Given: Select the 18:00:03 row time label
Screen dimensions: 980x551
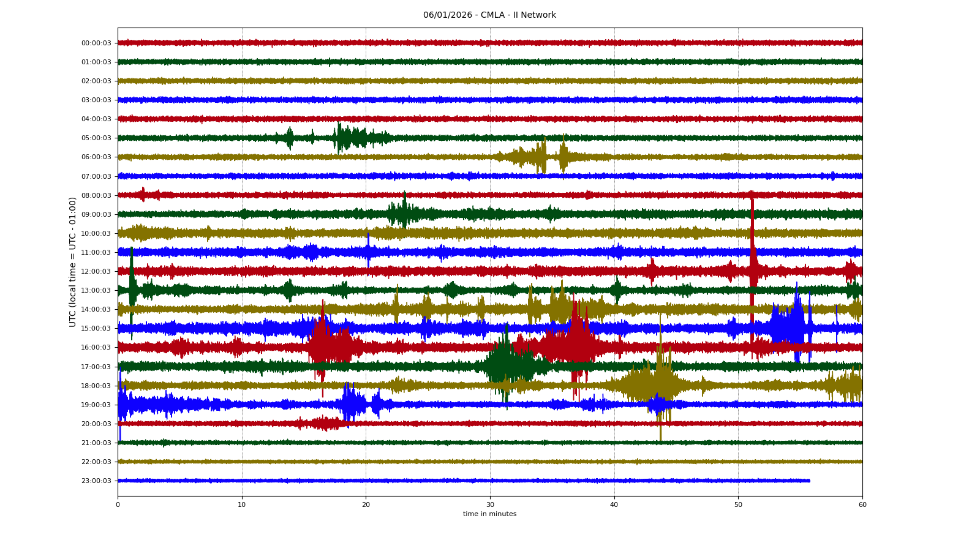Looking at the screenshot, I should tap(96, 386).
